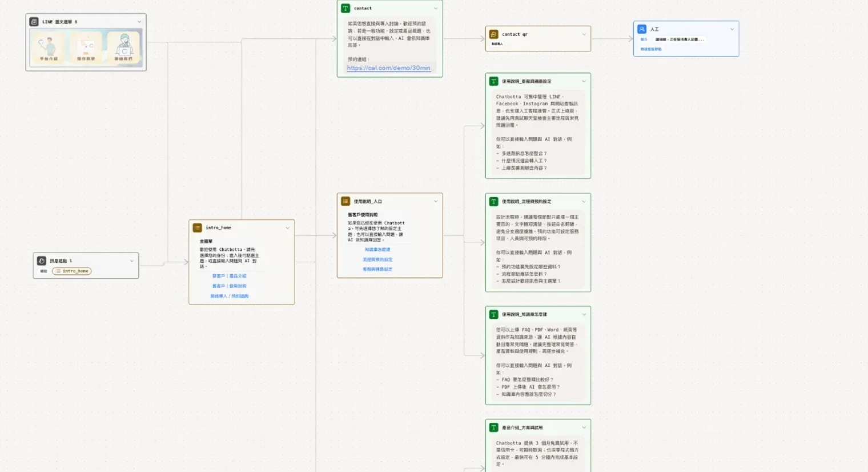This screenshot has height=472, width=868.
Task: Collapse the 訊息起點 1 node chevron
Action: tap(132, 261)
